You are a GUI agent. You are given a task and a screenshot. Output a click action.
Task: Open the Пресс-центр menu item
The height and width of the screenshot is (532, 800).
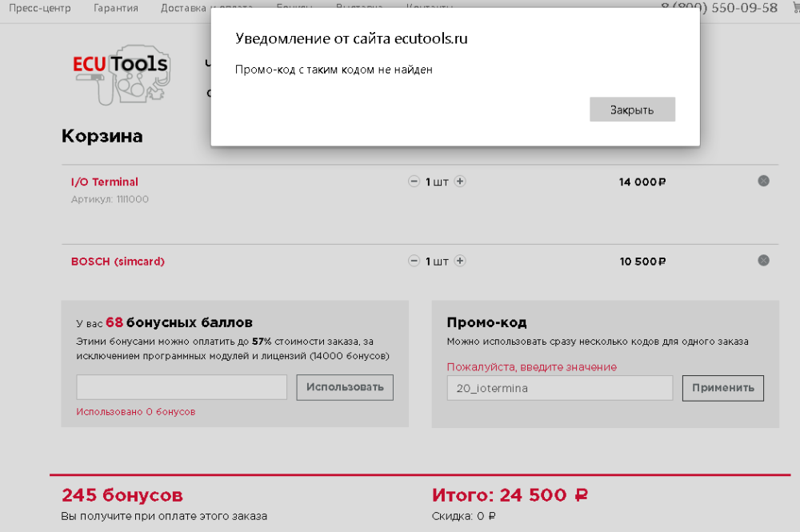39,8
